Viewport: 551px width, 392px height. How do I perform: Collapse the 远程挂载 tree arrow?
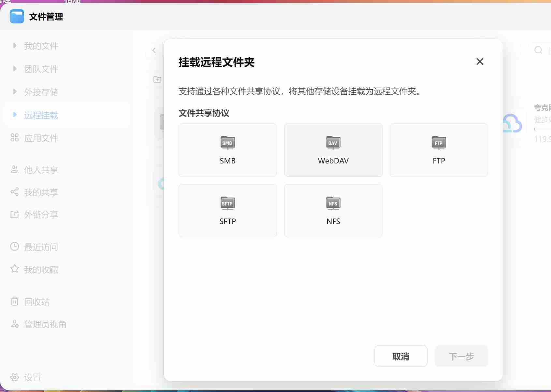pyautogui.click(x=15, y=115)
